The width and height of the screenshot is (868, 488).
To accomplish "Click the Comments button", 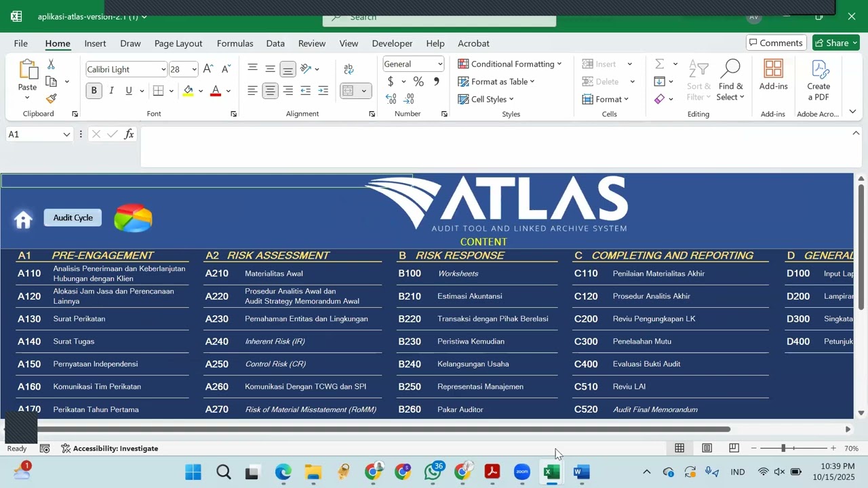I will click(776, 43).
